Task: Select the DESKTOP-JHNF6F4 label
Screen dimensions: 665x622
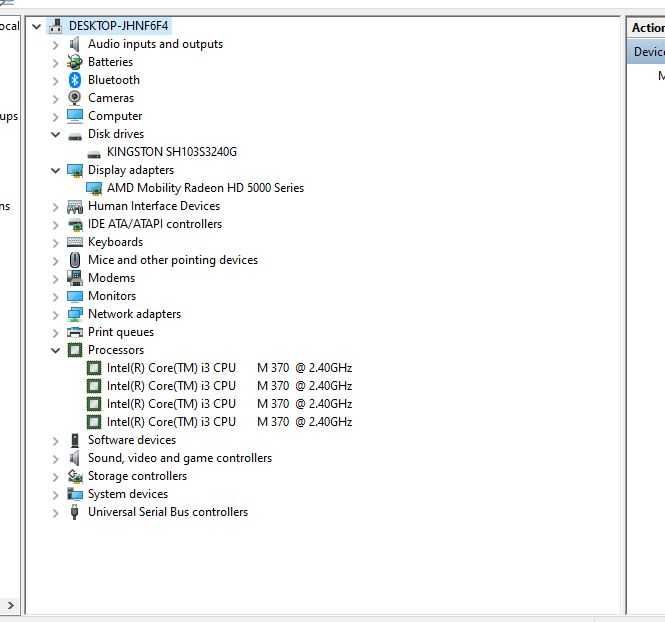Action: (x=118, y=26)
